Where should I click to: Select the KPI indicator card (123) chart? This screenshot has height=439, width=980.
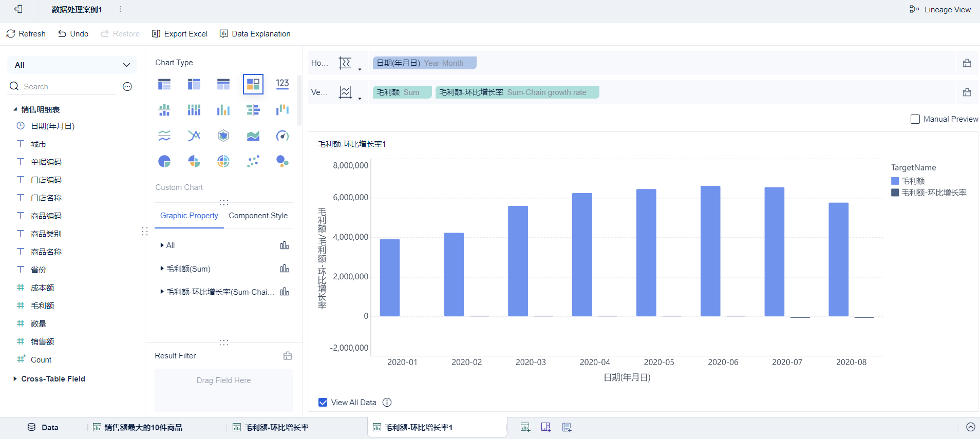tap(282, 84)
